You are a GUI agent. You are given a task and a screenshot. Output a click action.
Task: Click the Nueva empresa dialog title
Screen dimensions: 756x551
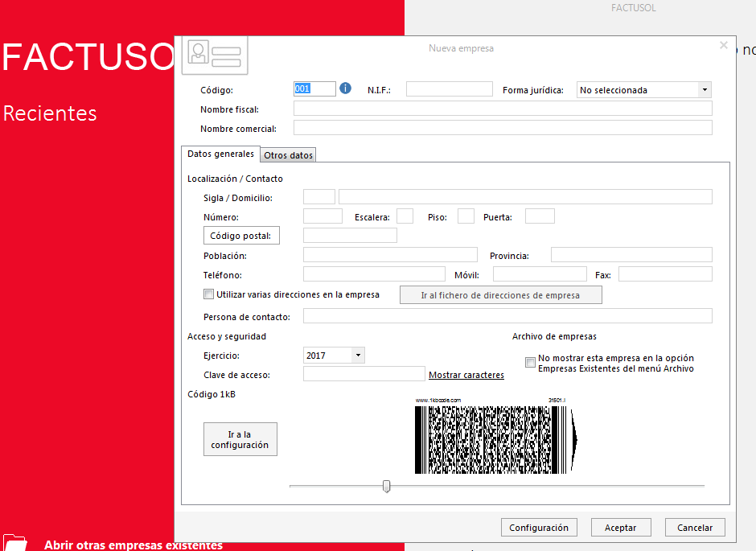(461, 48)
